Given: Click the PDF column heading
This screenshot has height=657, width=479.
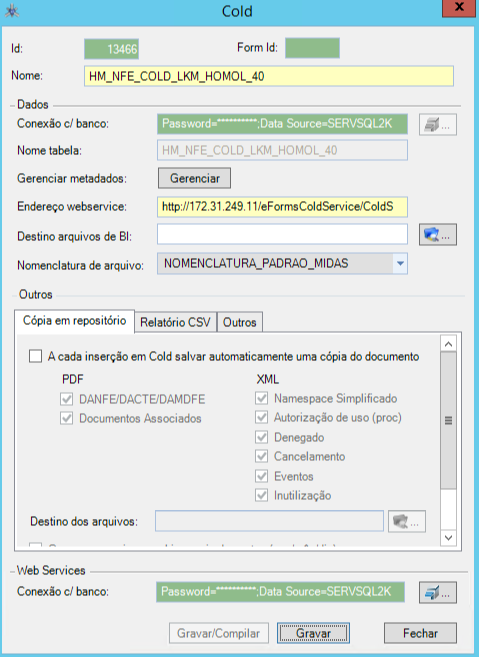Looking at the screenshot, I should [73, 379].
